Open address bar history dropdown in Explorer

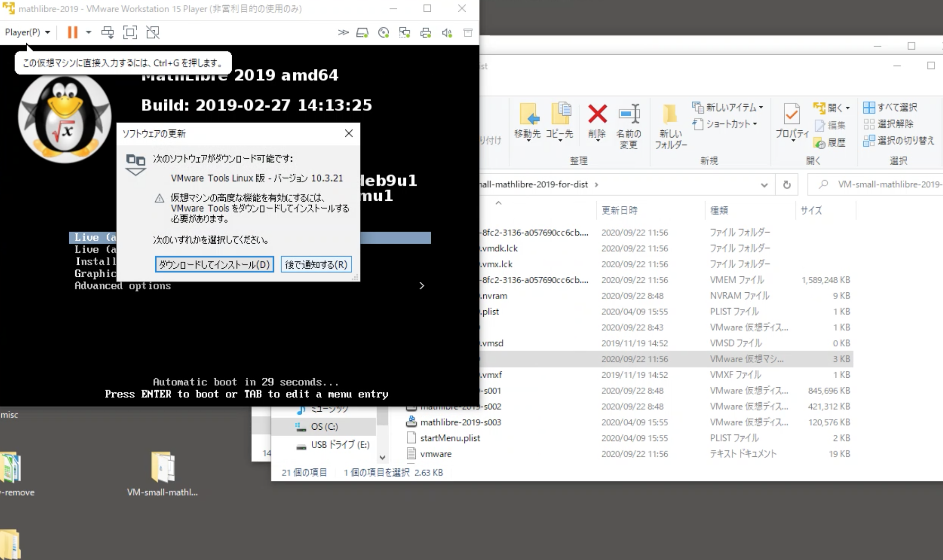(x=764, y=185)
